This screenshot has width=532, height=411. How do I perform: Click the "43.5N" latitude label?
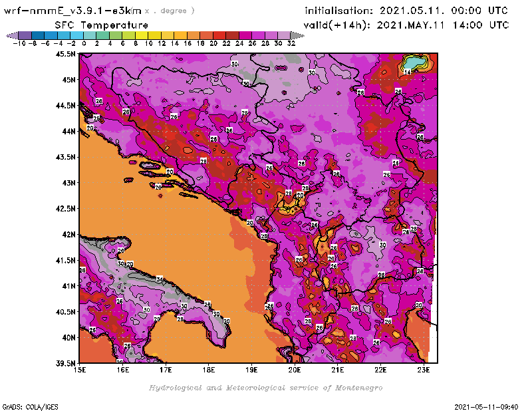pyautogui.click(x=65, y=157)
